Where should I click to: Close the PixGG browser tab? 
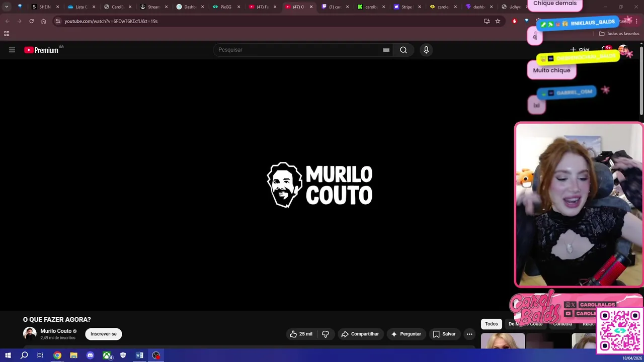coord(238,7)
